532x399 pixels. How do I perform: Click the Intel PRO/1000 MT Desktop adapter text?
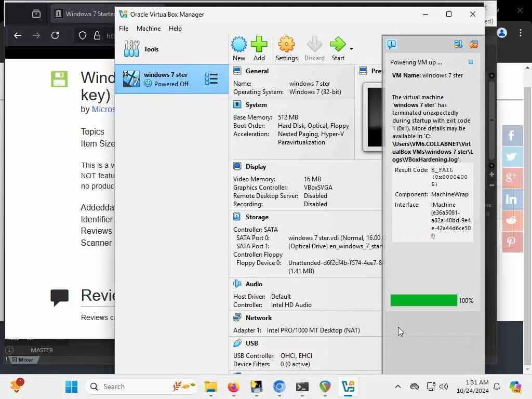pyautogui.click(x=313, y=330)
